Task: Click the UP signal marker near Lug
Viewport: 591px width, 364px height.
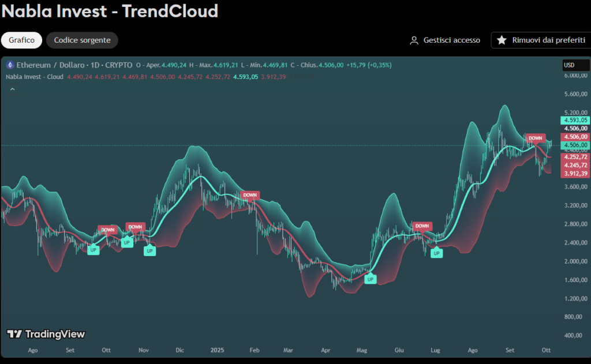Action: [x=436, y=253]
